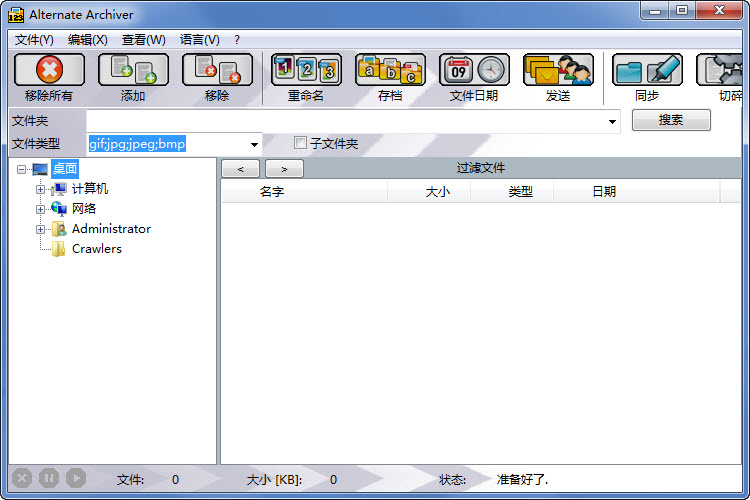Image resolution: width=750 pixels, height=500 pixels.
Task: Open the 文件夹 folder path dropdown arrow
Action: pos(612,122)
